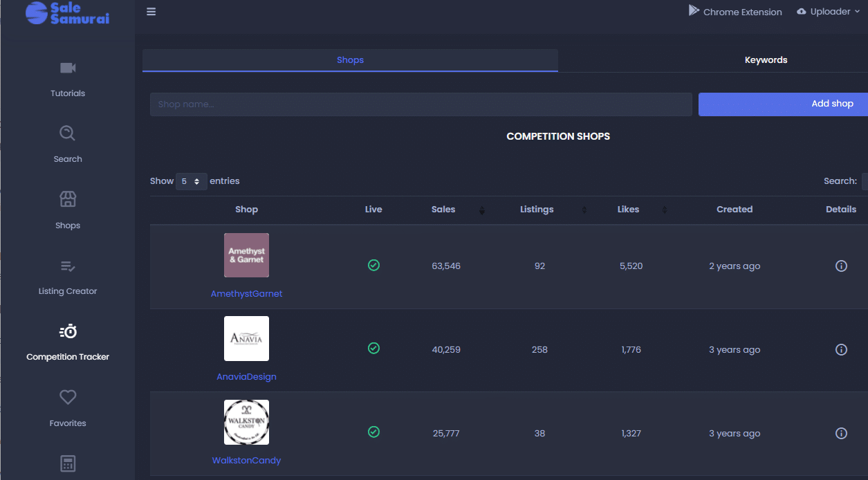The width and height of the screenshot is (868, 480).
Task: Click the hamburger menu at the top
Action: tap(151, 11)
